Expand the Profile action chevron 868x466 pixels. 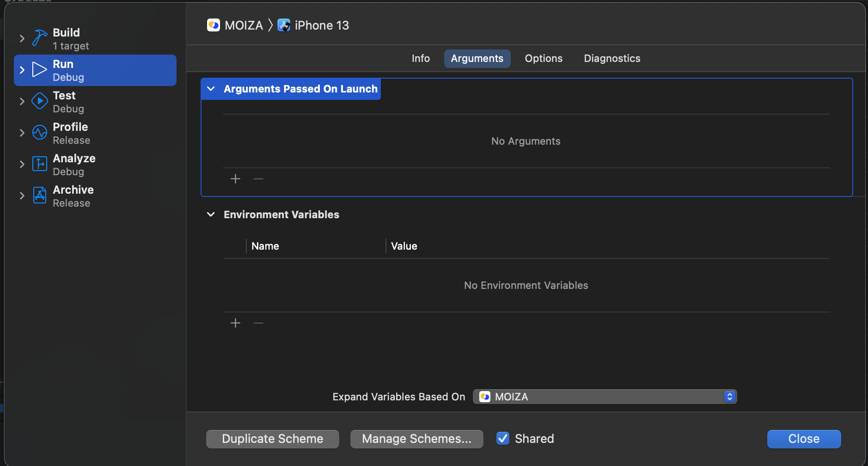[x=22, y=133]
